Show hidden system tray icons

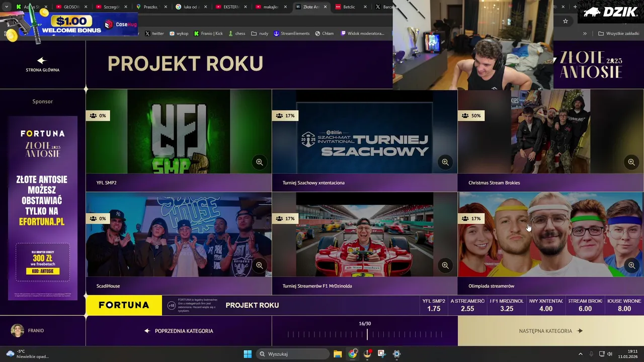point(580,354)
